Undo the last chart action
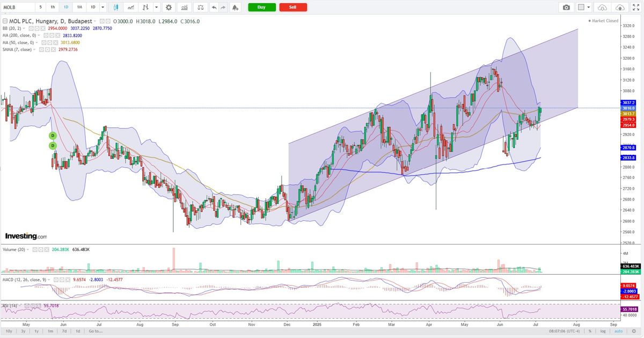The height and width of the screenshot is (338, 644). pos(214,8)
